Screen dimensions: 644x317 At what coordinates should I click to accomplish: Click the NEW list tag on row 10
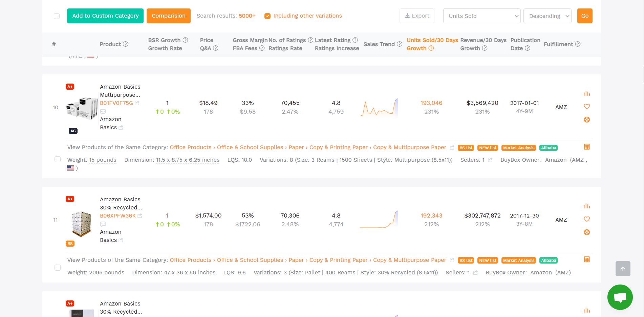488,148
